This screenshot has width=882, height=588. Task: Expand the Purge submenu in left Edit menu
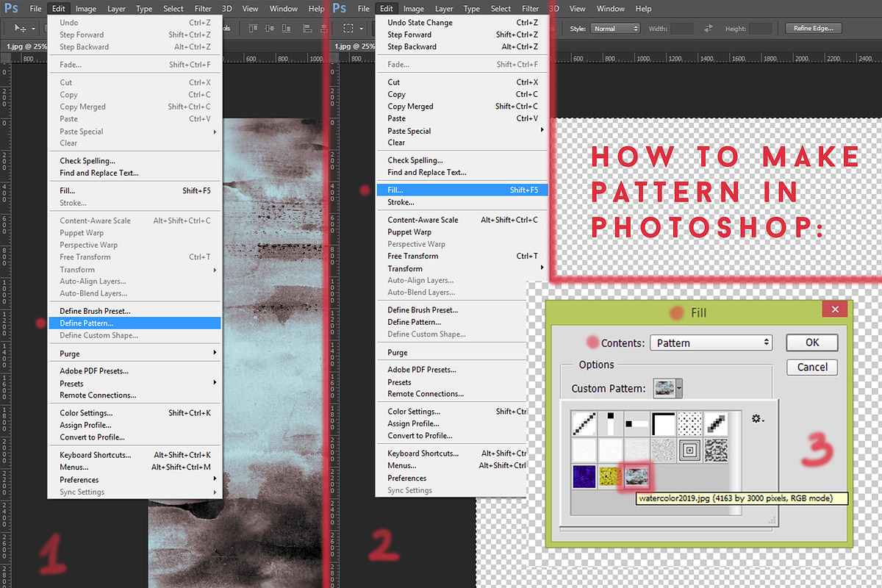[135, 354]
